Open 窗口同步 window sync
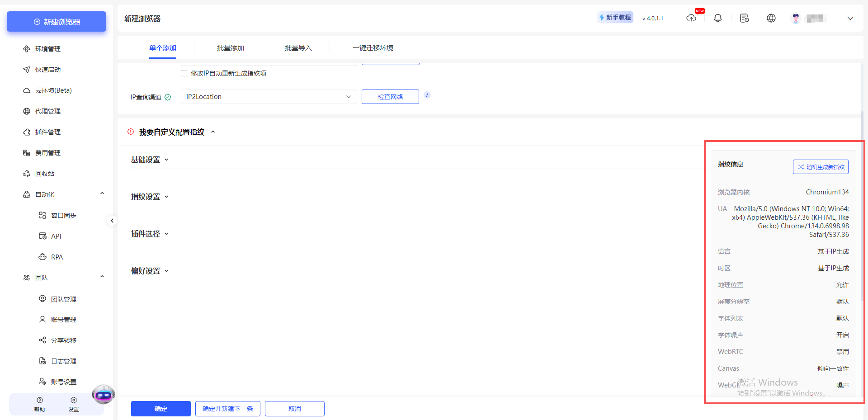Viewport: 868px width, 420px height. click(x=63, y=215)
